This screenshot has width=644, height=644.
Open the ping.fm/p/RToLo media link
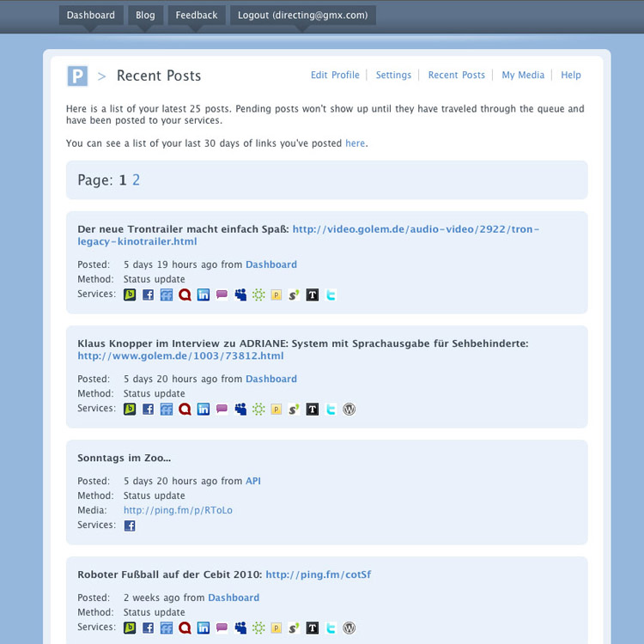(178, 510)
